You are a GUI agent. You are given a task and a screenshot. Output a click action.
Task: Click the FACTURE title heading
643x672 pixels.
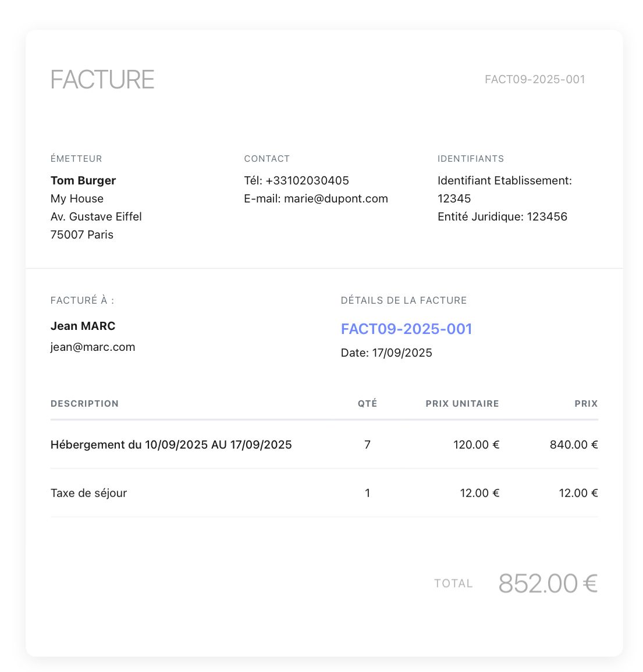click(x=102, y=80)
